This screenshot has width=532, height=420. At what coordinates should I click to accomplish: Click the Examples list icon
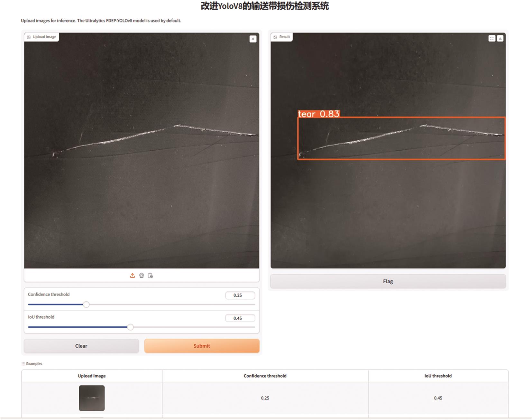[x=23, y=364]
